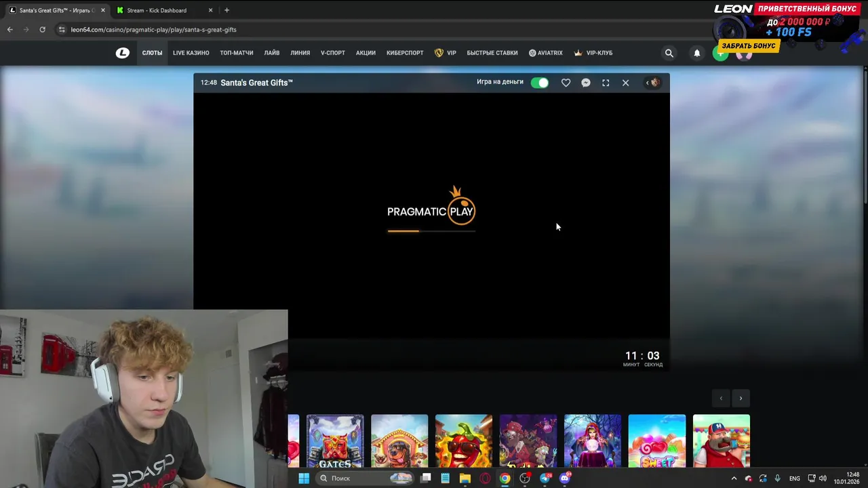Viewport: 868px width, 488px height.
Task: Open File Explorer from the taskbar
Action: 465,479
